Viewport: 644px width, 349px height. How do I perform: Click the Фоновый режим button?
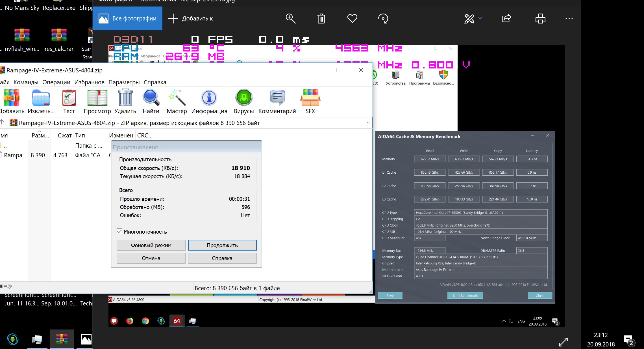[151, 245]
